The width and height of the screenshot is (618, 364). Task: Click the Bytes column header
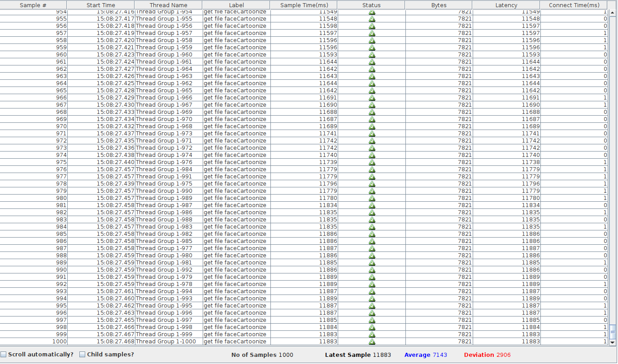pyautogui.click(x=438, y=5)
